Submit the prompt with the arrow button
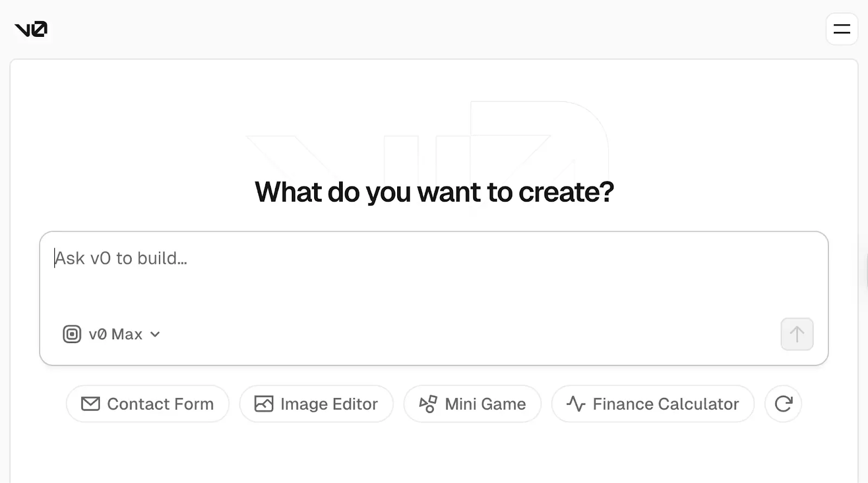Image resolution: width=868 pixels, height=483 pixels. (x=796, y=334)
